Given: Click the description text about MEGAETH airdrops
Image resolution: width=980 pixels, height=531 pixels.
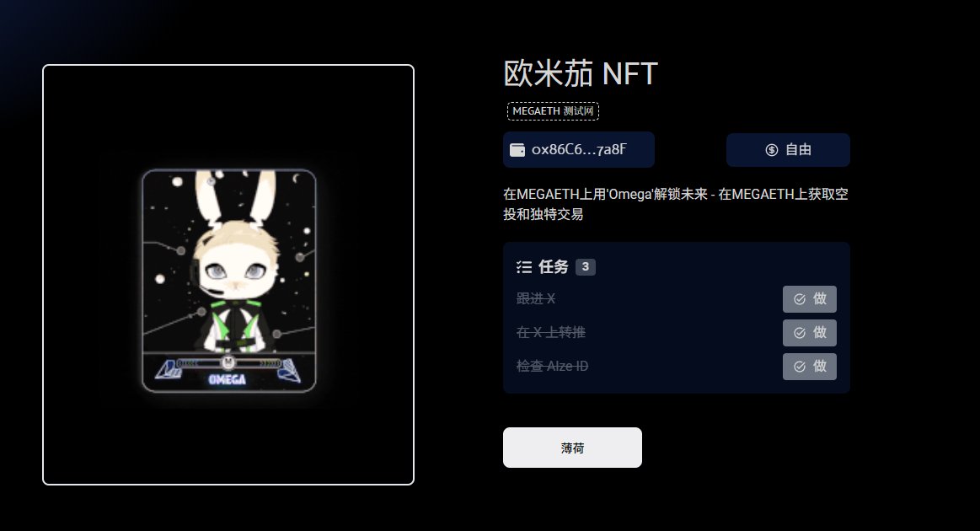Looking at the screenshot, I should [676, 204].
